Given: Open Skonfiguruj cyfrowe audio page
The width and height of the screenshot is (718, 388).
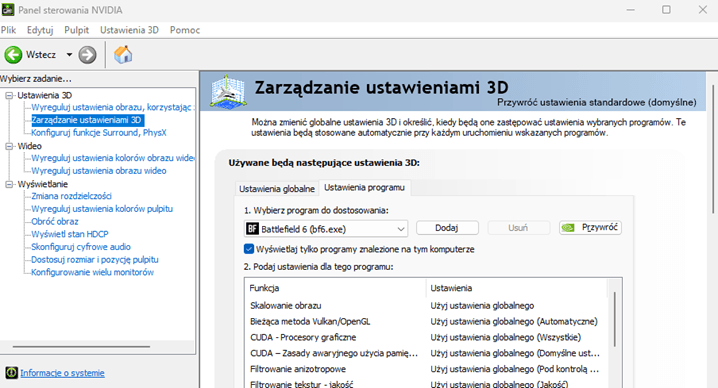Looking at the screenshot, I should coord(81,247).
